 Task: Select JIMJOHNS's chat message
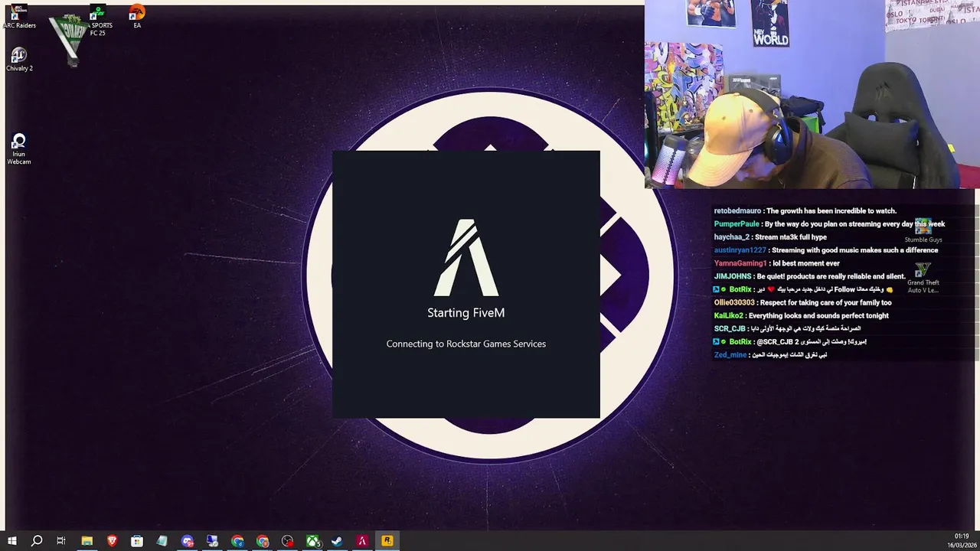pos(809,275)
